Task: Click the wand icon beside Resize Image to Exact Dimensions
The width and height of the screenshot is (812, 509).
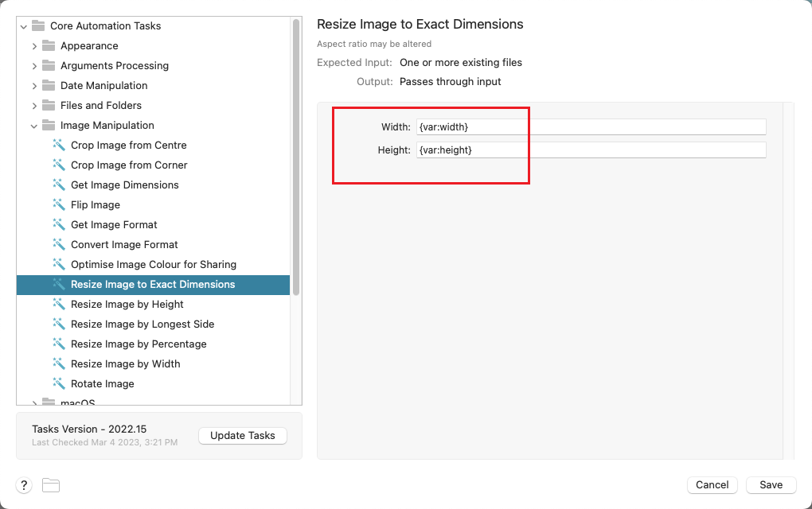Action: (x=59, y=284)
